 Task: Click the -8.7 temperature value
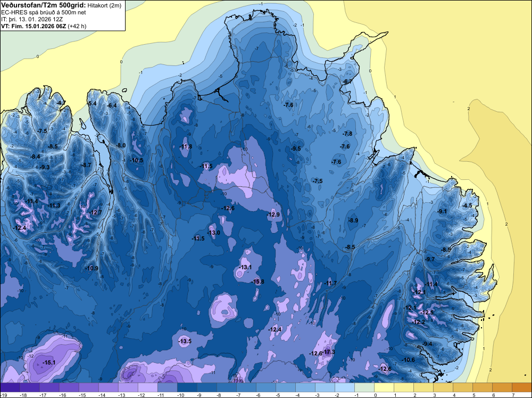86,165
